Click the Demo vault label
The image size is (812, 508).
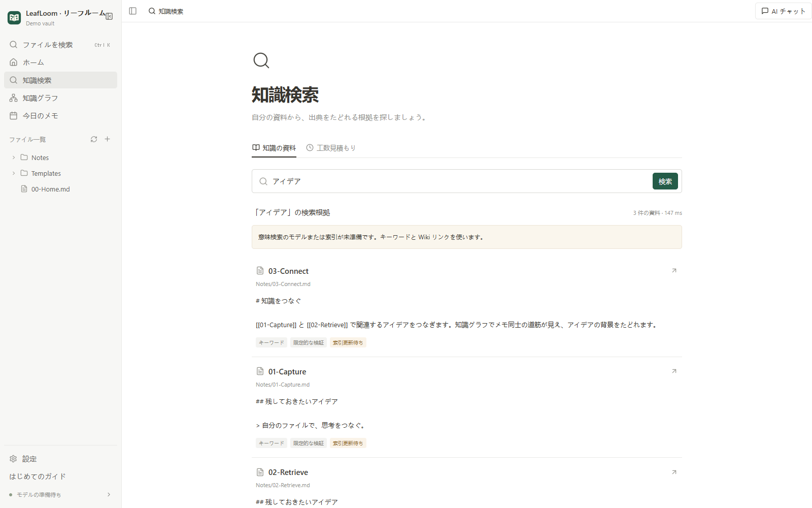(x=40, y=23)
